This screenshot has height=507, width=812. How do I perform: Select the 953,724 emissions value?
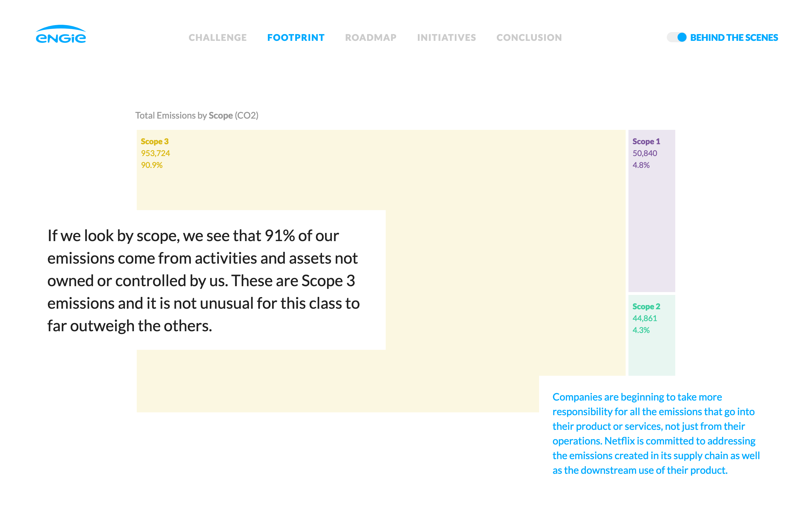[155, 153]
